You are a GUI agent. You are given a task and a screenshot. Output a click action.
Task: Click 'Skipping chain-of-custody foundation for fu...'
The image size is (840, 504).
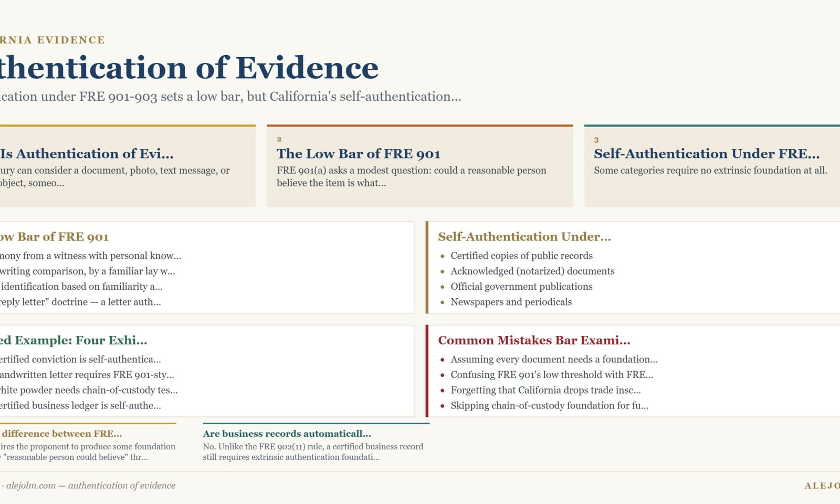(x=549, y=405)
